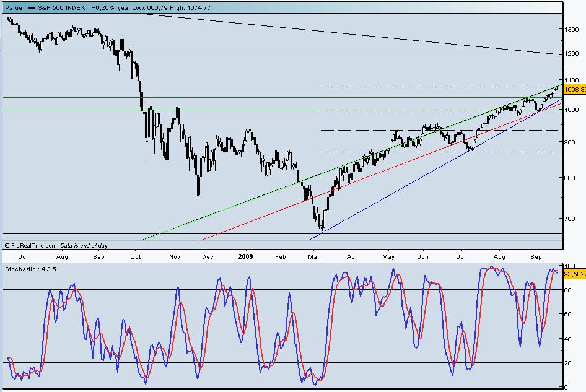
Task: Click the Apr month label
Action: click(x=352, y=257)
